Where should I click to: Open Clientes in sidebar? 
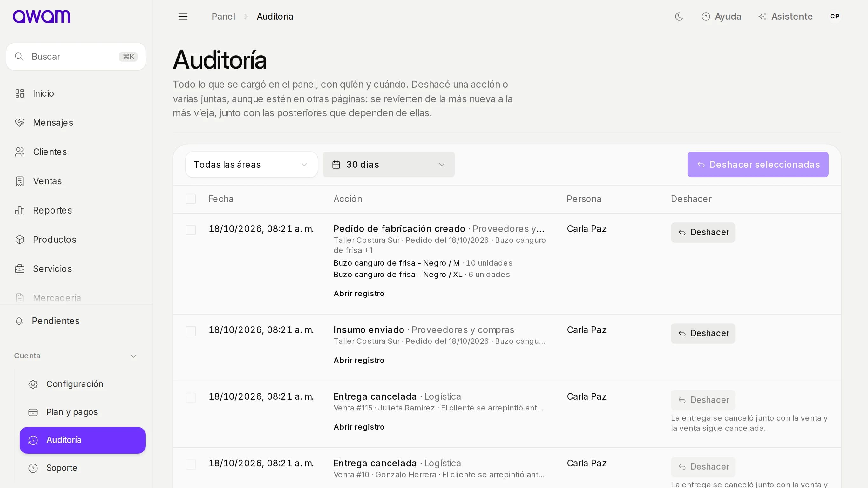[x=76, y=152]
